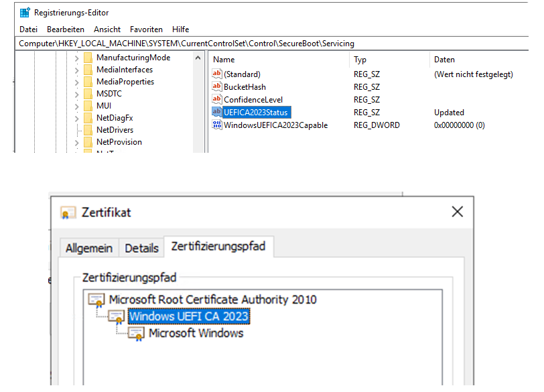Select the NetDiagFx folder icon
Viewport: 544px width, 392px height.
click(x=88, y=118)
